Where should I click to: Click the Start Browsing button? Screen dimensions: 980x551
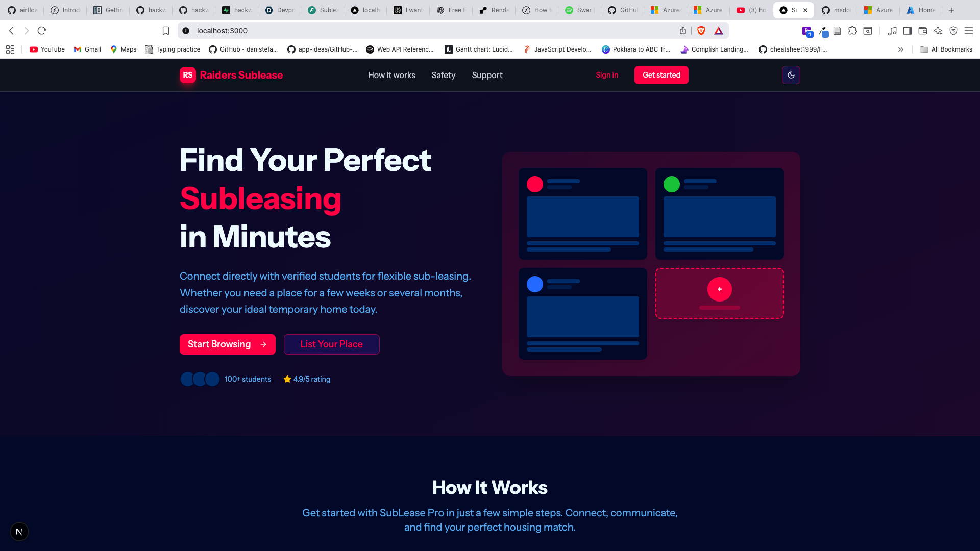click(x=227, y=344)
